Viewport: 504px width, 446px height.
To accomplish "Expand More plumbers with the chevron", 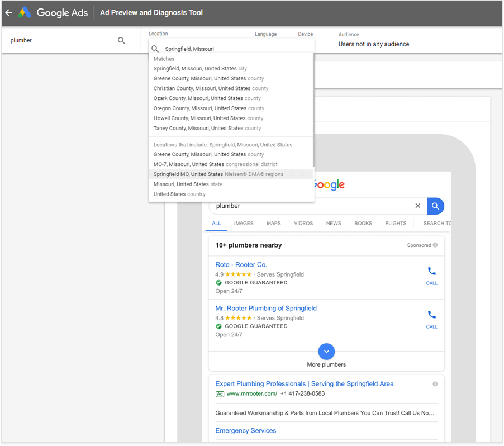I will pos(326,351).
